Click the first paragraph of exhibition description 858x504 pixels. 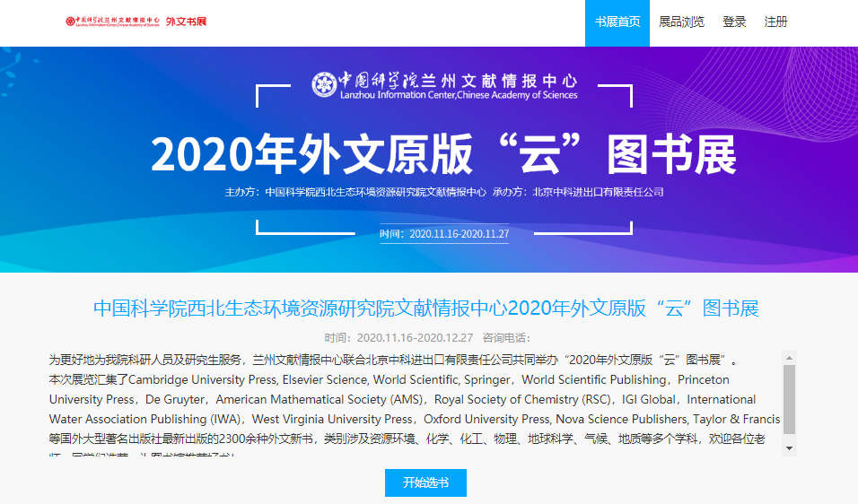[393, 361]
